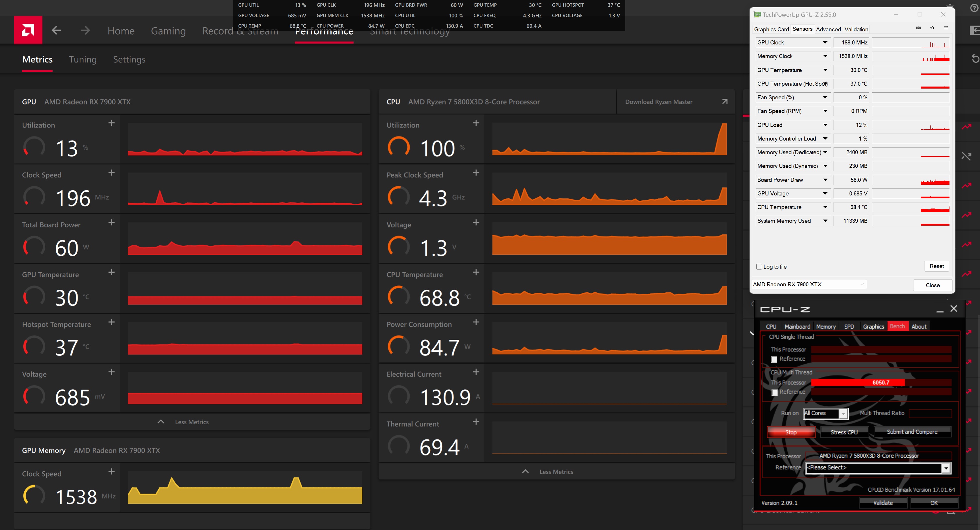Switch to Graphics Card tab in GPU-Z
The height and width of the screenshot is (530, 980).
[x=771, y=29]
